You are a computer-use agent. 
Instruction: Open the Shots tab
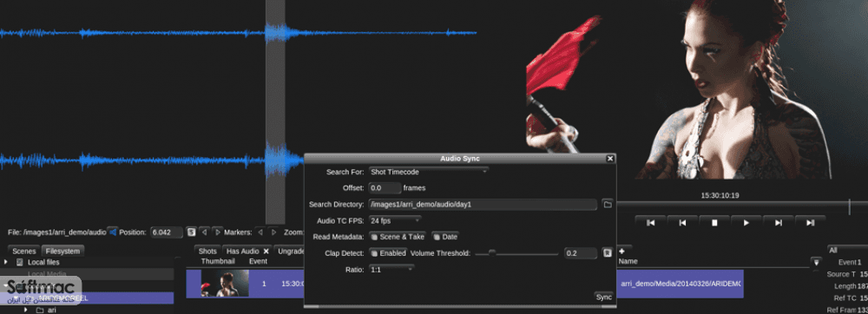point(207,251)
